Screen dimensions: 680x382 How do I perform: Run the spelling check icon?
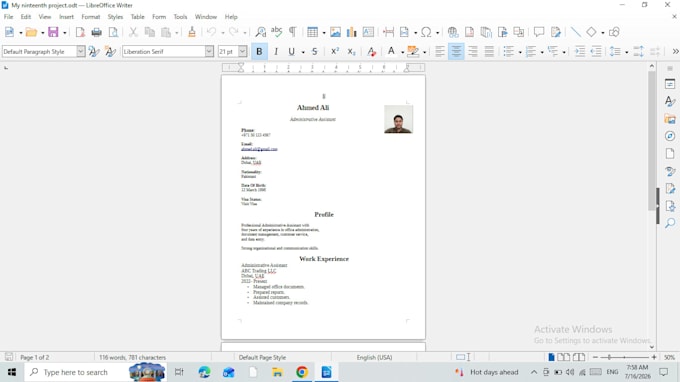point(276,32)
